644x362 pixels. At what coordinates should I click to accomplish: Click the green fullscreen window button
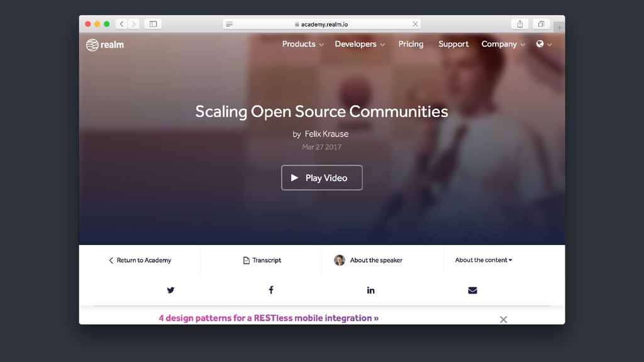[x=107, y=25]
